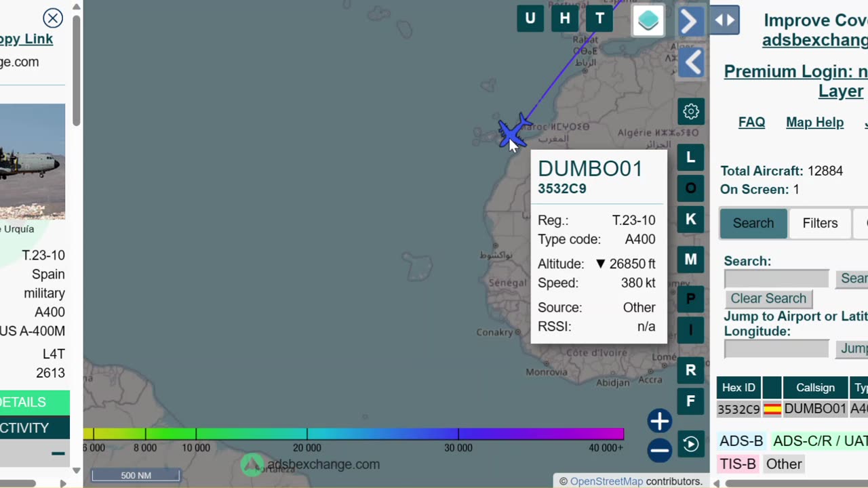Click the adsbexchange.com logo on map
The height and width of the screenshot is (488, 868).
pyautogui.click(x=312, y=464)
